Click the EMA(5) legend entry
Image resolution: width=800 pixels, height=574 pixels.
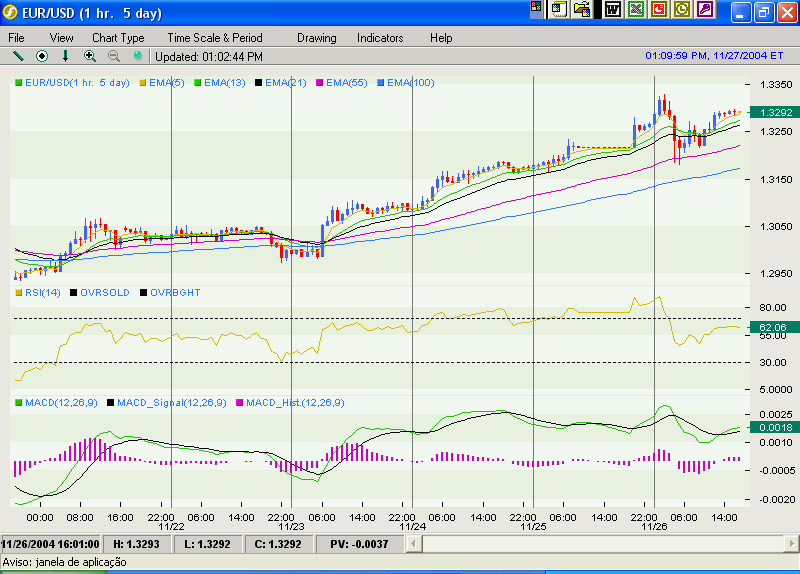point(166,82)
